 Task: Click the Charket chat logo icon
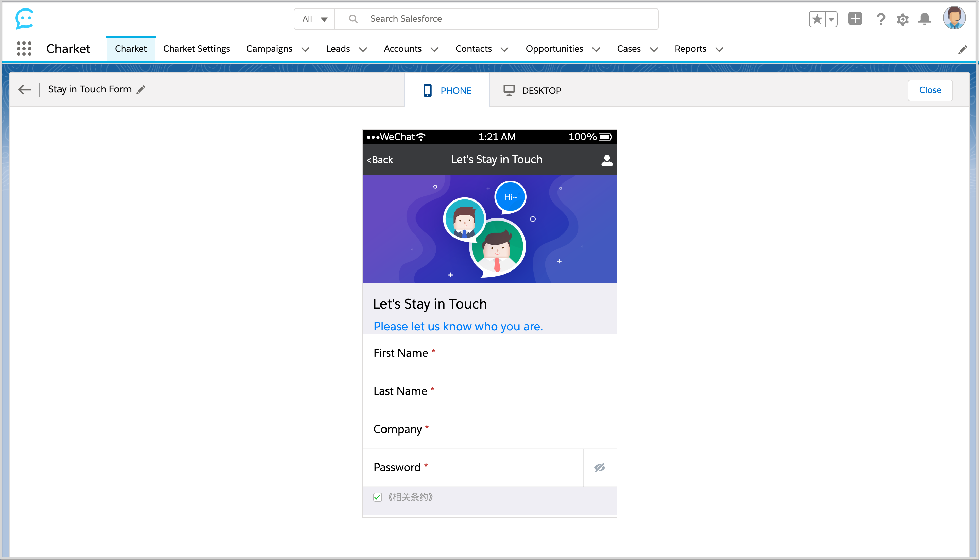(24, 18)
